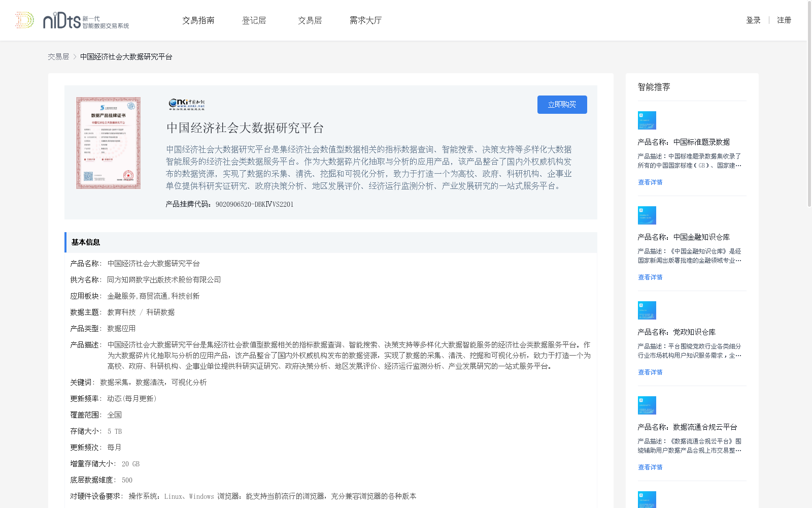This screenshot has width=812, height=508.
Task: Click the 中国金融知识仓库 product icon
Action: point(647,215)
